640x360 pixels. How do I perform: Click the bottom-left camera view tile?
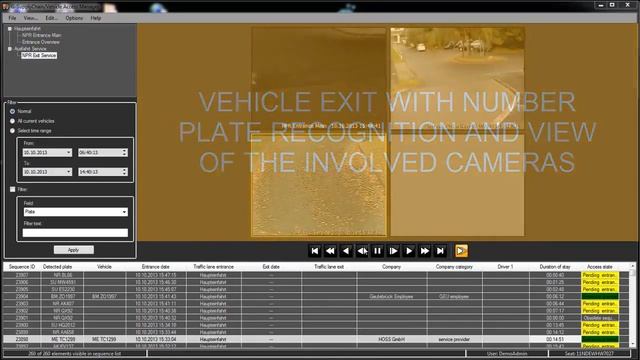click(x=318, y=184)
